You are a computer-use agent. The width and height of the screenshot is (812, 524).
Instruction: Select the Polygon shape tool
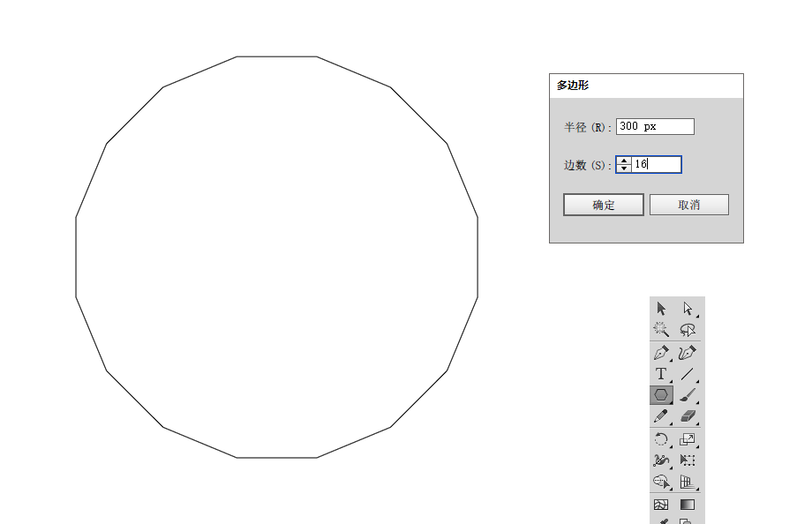pos(661,395)
